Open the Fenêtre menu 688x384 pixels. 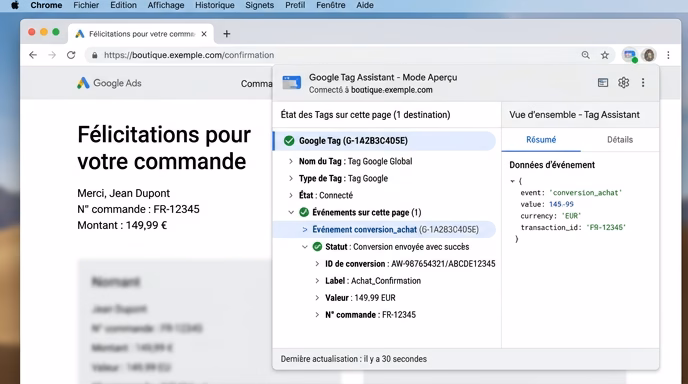[330, 5]
